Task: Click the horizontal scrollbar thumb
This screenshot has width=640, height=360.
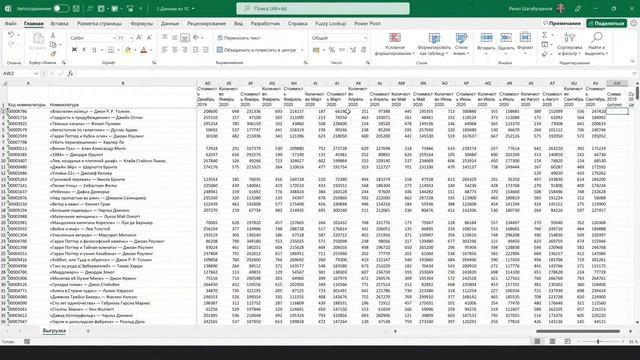Action: click(578, 331)
